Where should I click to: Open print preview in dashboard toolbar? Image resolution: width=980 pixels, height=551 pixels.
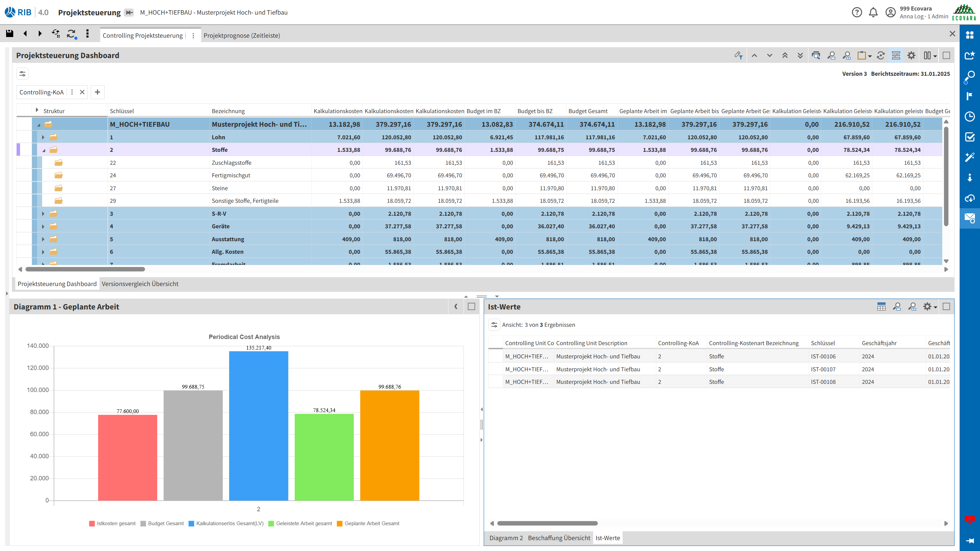pyautogui.click(x=816, y=56)
